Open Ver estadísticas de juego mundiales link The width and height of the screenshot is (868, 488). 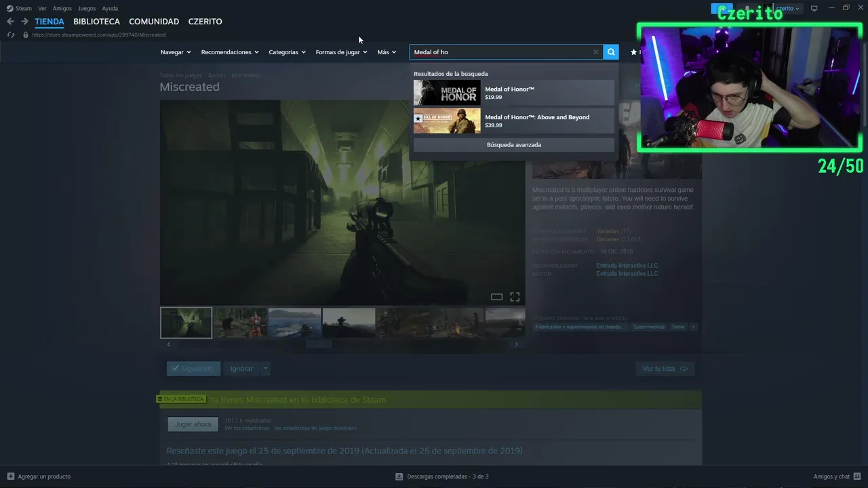tap(315, 428)
